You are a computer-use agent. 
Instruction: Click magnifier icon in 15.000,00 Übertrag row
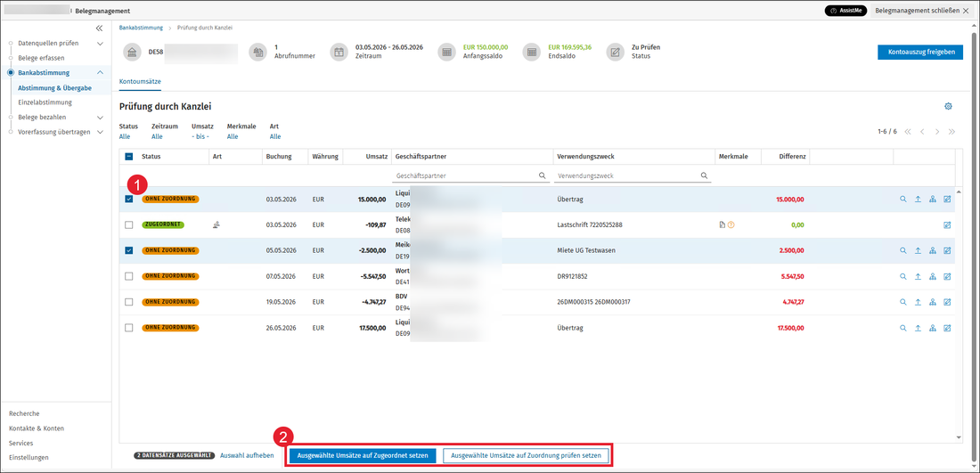[x=902, y=200]
